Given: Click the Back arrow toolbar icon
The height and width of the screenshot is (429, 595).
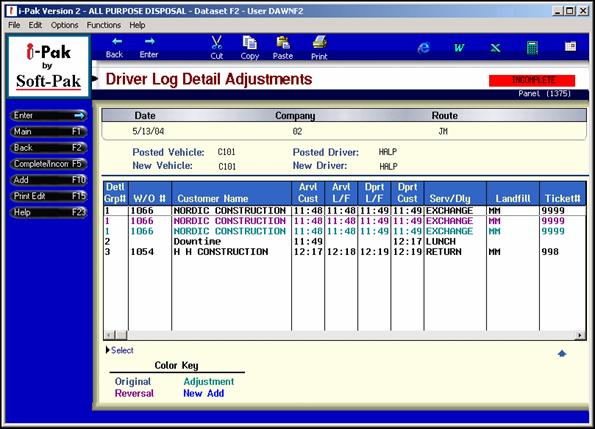Looking at the screenshot, I should pos(116,42).
